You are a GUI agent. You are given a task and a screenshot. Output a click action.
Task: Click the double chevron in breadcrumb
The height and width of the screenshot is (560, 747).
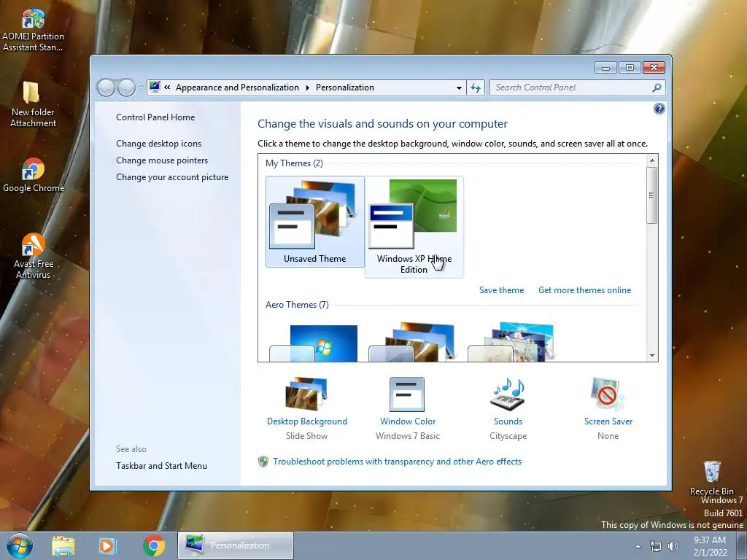coord(167,87)
